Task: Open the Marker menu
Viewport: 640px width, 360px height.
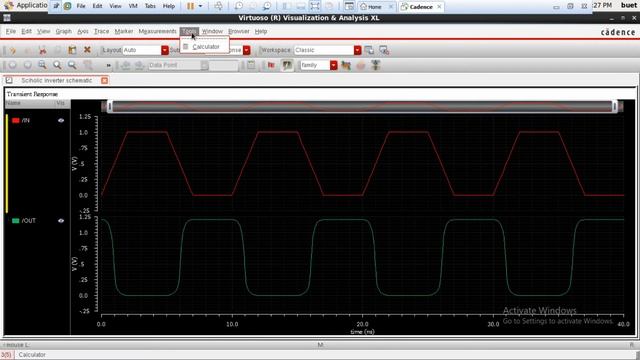Action: (124, 31)
